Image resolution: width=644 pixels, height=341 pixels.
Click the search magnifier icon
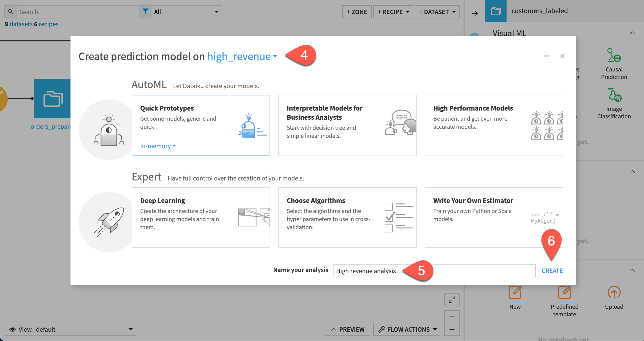point(11,12)
